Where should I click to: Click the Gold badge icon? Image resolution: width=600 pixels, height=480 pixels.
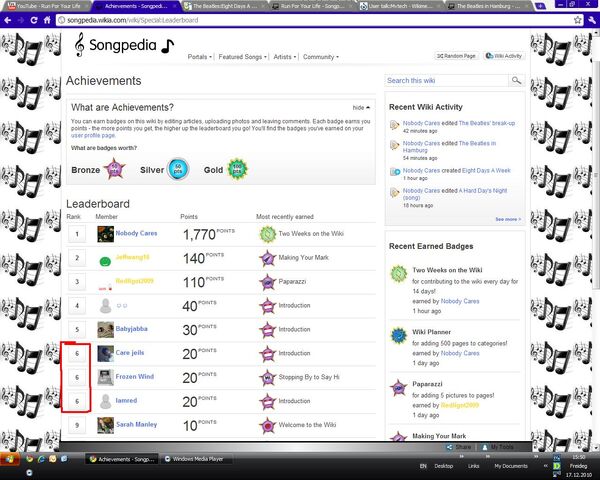(237, 169)
